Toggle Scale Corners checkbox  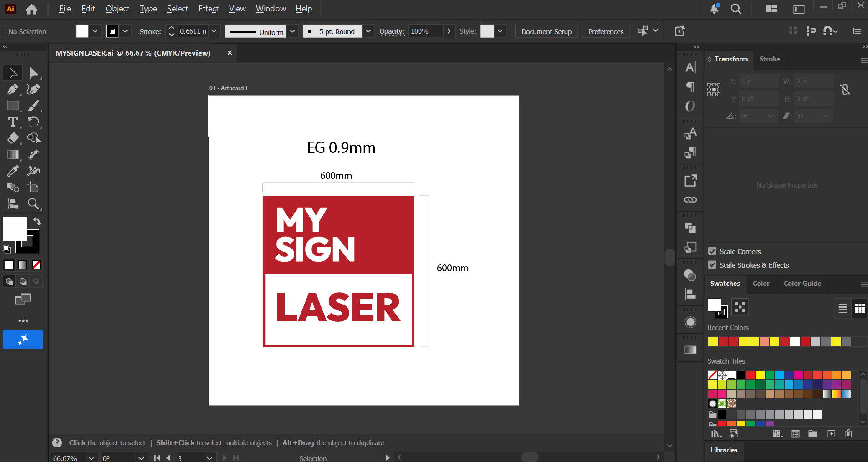[712, 251]
